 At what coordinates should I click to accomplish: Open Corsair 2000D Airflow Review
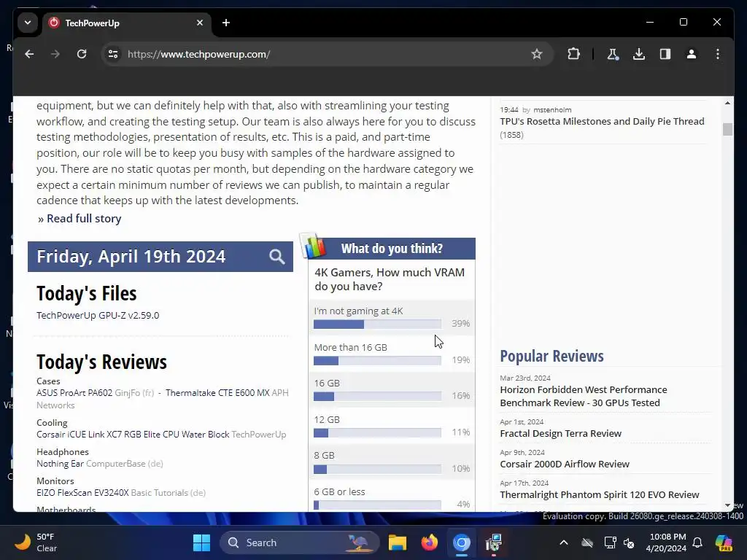point(565,464)
